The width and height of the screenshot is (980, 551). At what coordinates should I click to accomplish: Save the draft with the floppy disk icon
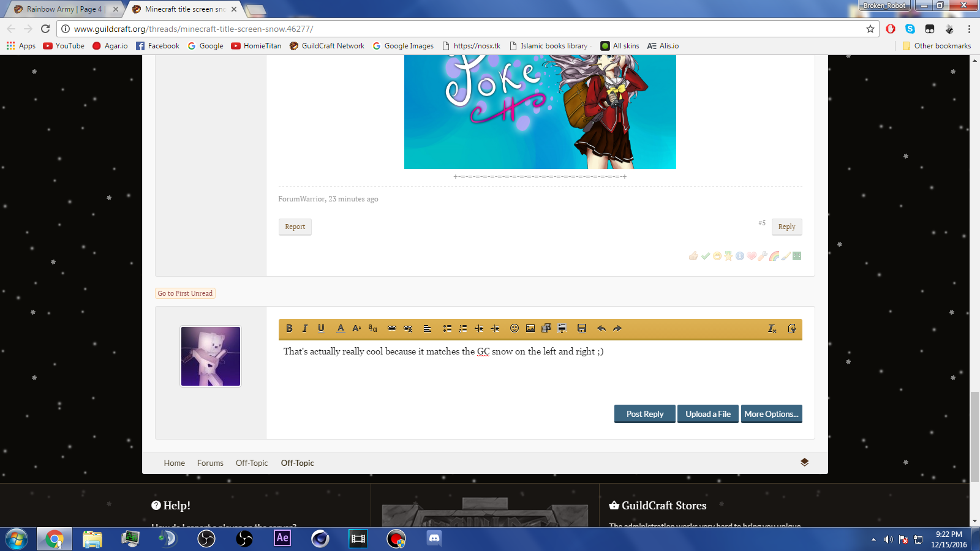582,329
